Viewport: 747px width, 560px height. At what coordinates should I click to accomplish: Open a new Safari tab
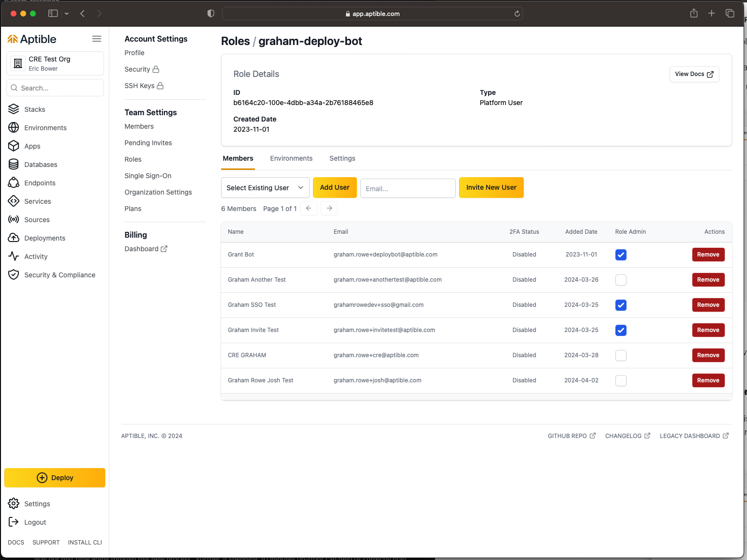tap(712, 14)
